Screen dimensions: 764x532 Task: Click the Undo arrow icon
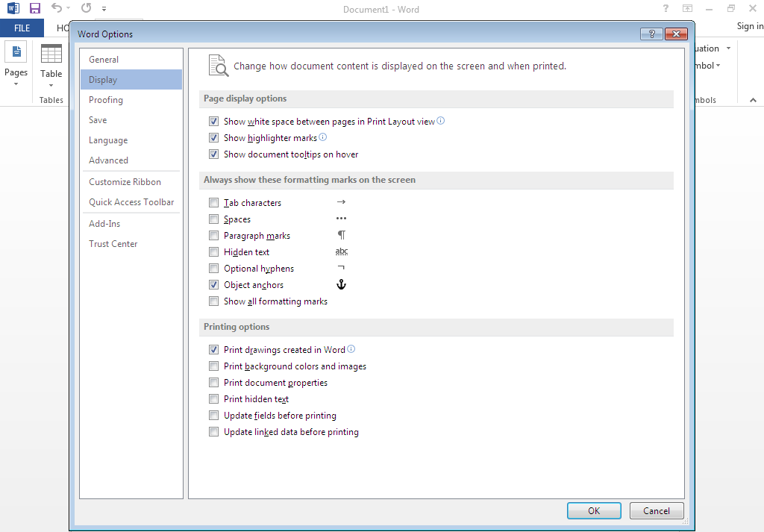click(x=56, y=9)
